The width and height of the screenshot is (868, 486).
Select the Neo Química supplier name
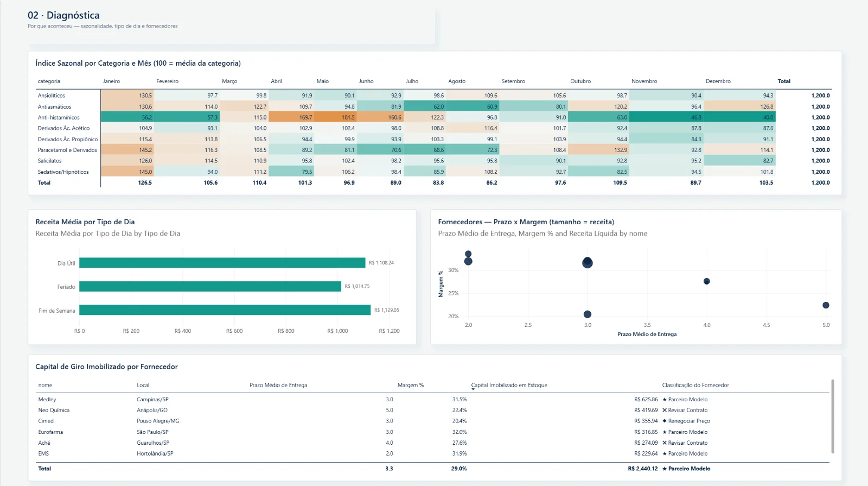[54, 411]
